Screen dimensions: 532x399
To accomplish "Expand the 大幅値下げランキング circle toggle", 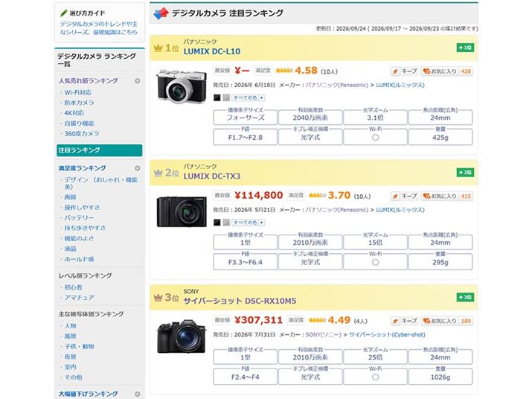I will pyautogui.click(x=138, y=394).
